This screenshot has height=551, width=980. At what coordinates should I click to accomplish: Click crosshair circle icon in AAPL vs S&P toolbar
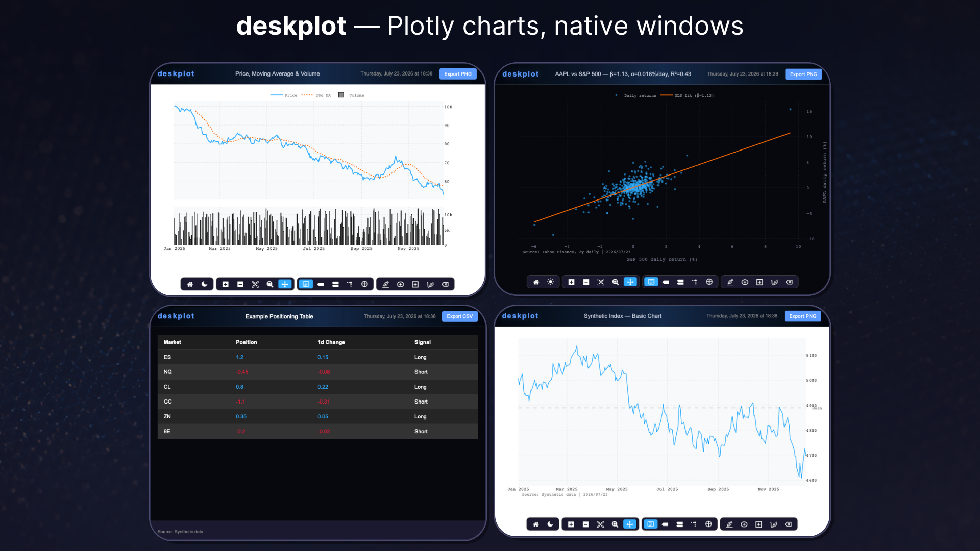pyautogui.click(x=709, y=282)
